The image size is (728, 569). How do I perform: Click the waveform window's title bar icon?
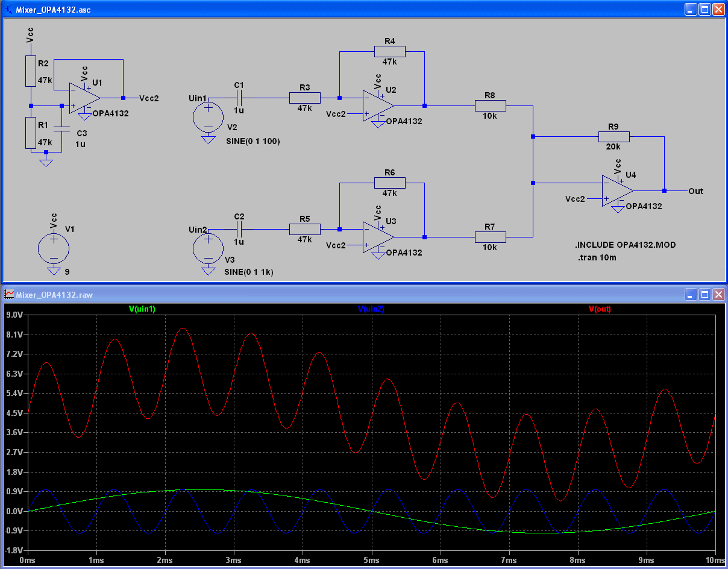pos(10,295)
